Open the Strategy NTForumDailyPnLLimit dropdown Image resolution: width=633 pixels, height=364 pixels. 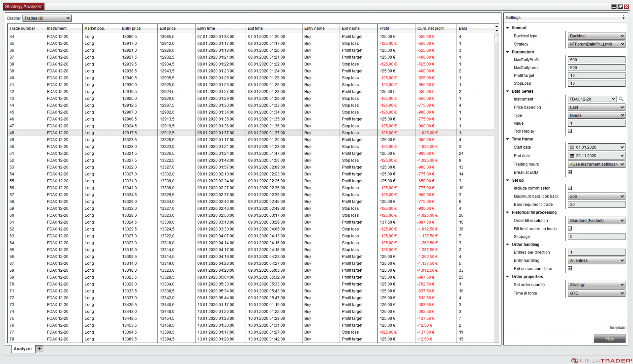(596, 44)
